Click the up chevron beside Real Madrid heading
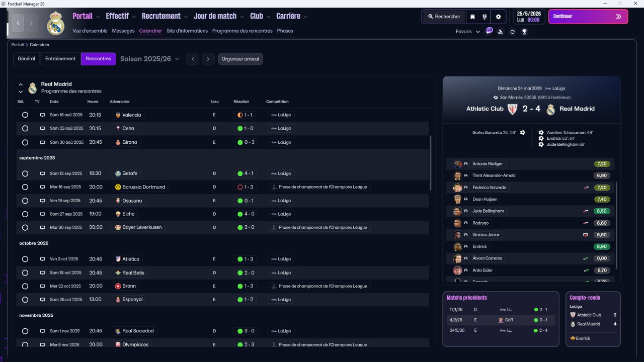Screen dimensions: 644x362 (21, 84)
